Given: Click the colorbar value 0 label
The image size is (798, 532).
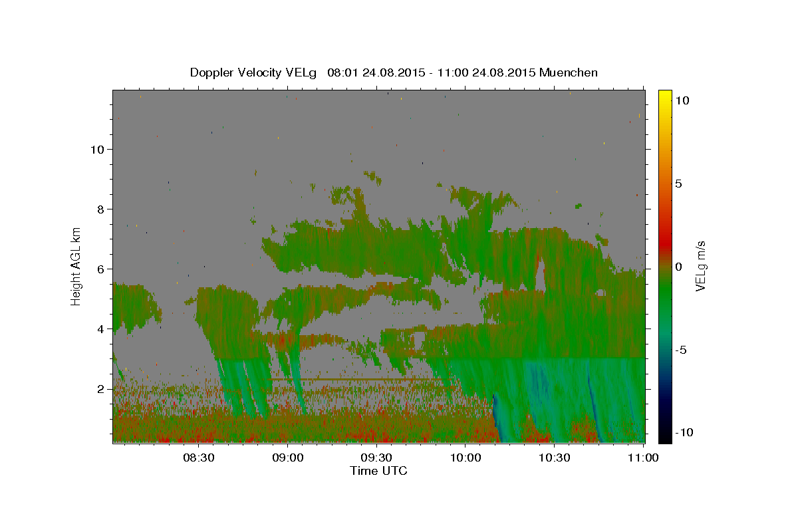Looking at the screenshot, I should coord(679,267).
